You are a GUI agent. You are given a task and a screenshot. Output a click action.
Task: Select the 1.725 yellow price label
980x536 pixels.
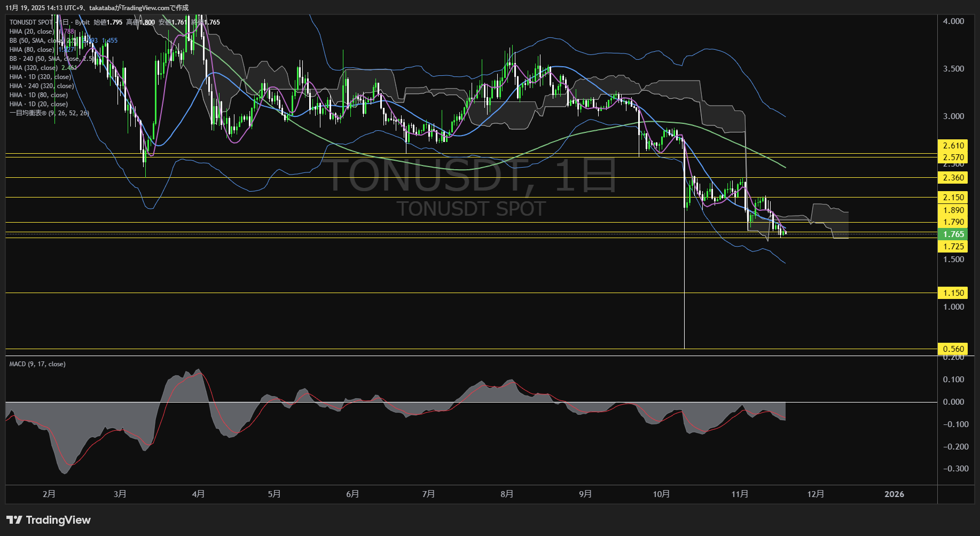(953, 247)
